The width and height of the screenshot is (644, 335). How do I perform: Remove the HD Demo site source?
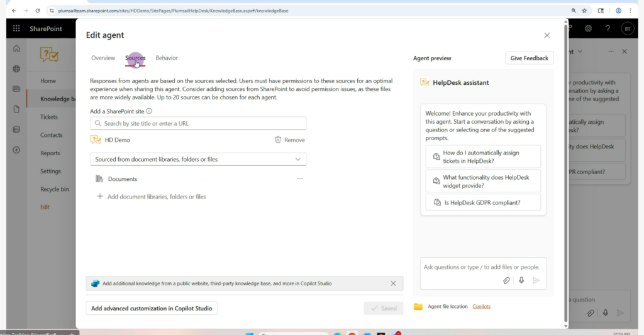click(x=289, y=140)
